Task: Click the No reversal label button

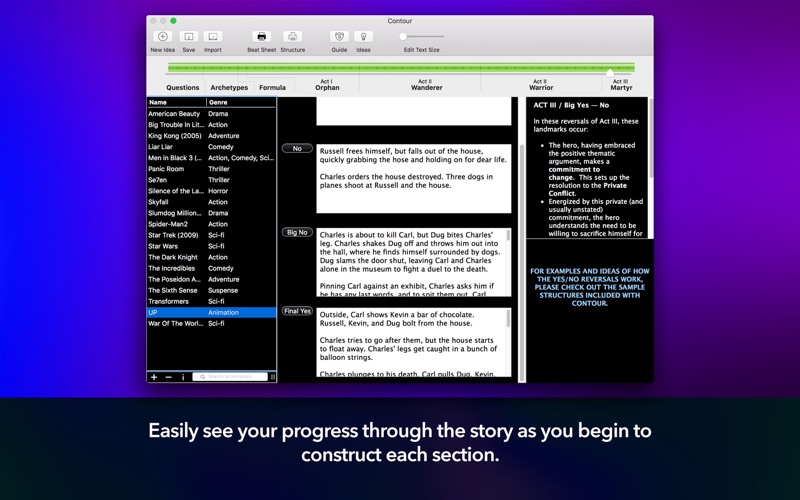Action: 297,148
